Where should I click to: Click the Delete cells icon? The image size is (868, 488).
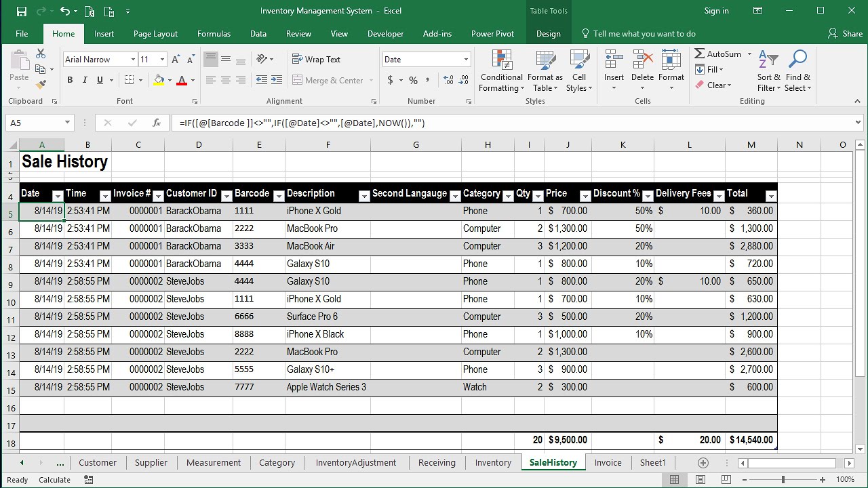pyautogui.click(x=642, y=60)
